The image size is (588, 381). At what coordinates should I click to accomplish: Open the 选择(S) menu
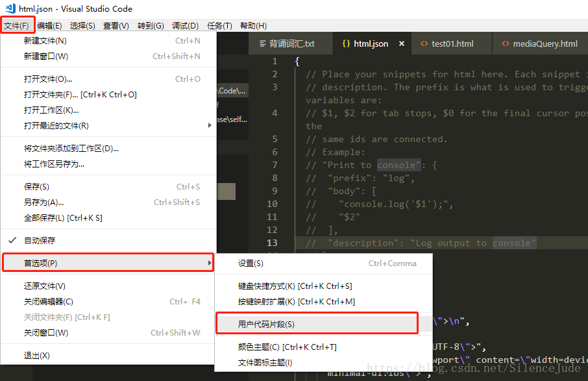(82, 25)
